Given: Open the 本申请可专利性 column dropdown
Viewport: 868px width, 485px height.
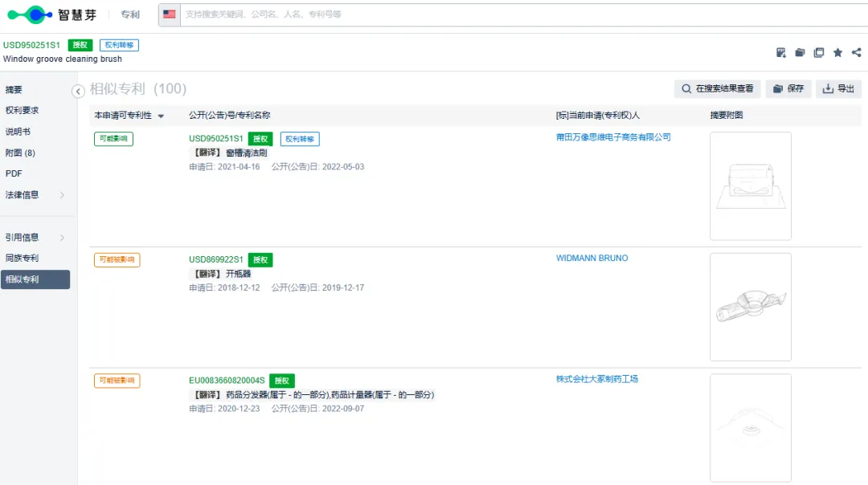Looking at the screenshot, I should point(161,116).
